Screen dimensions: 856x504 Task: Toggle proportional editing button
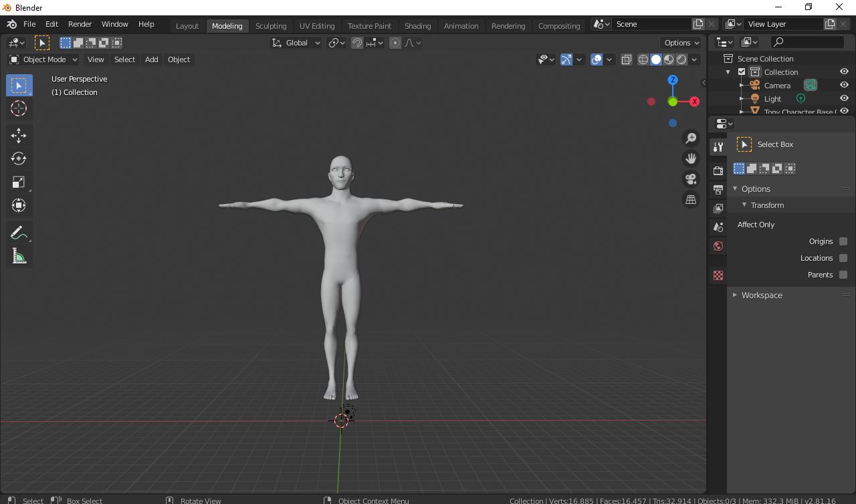tap(395, 43)
